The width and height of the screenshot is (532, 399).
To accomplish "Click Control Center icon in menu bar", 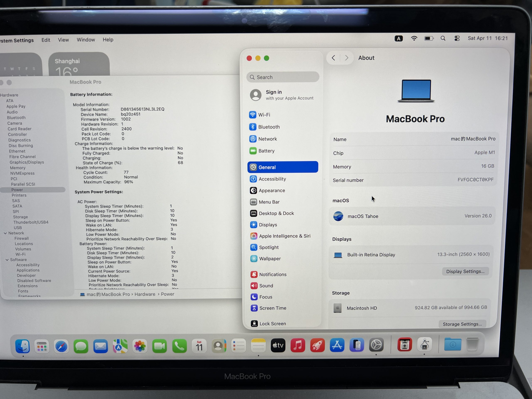I will (x=457, y=38).
